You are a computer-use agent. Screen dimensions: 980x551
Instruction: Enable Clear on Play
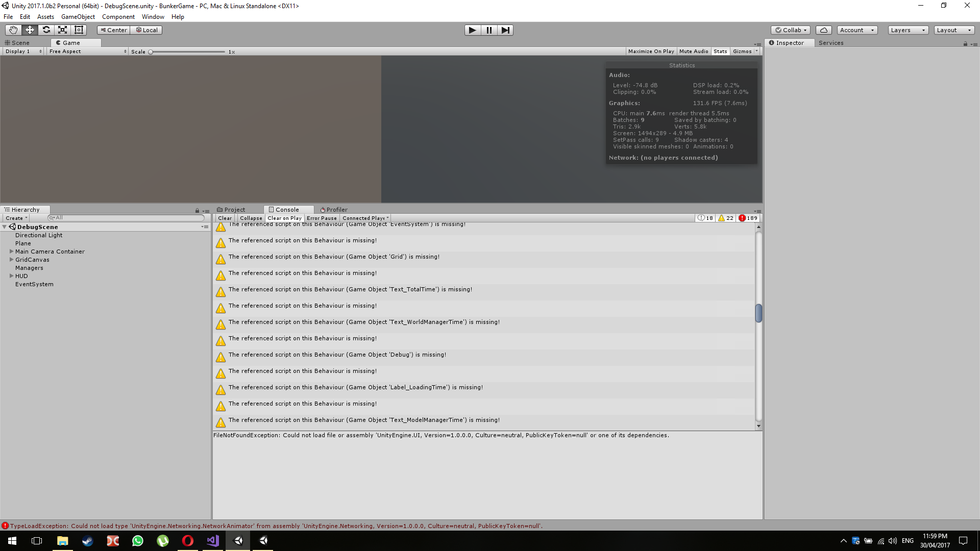click(x=284, y=218)
